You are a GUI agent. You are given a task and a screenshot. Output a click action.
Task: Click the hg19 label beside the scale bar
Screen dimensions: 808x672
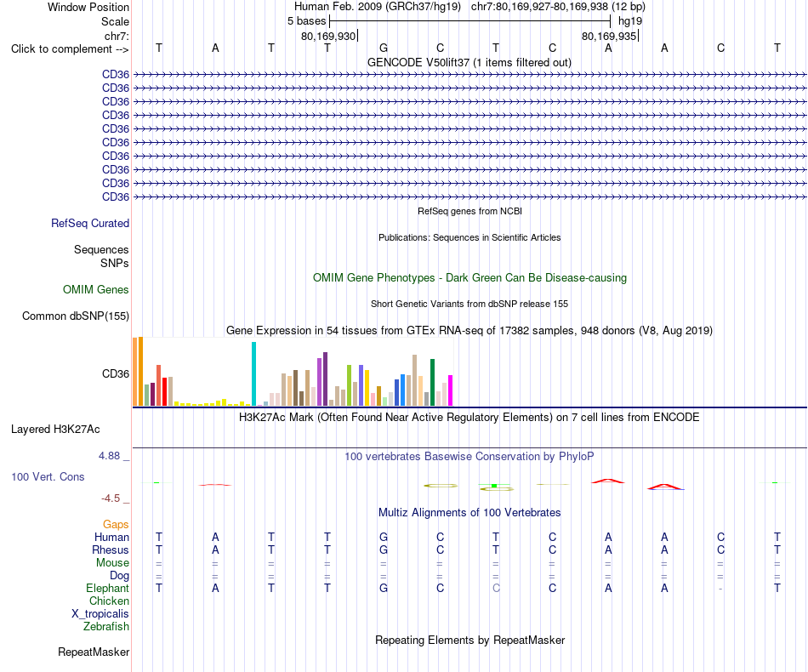(x=630, y=21)
